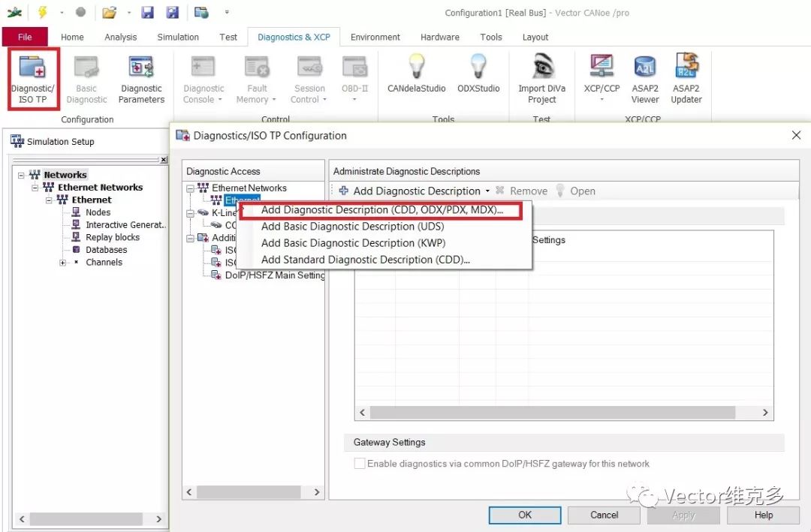Switch to the Test ribbon tab
The height and width of the screenshot is (532, 811).
pyautogui.click(x=228, y=38)
